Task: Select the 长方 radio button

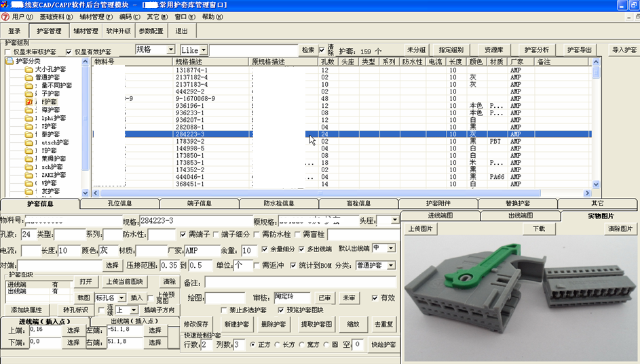Action: coord(278,345)
